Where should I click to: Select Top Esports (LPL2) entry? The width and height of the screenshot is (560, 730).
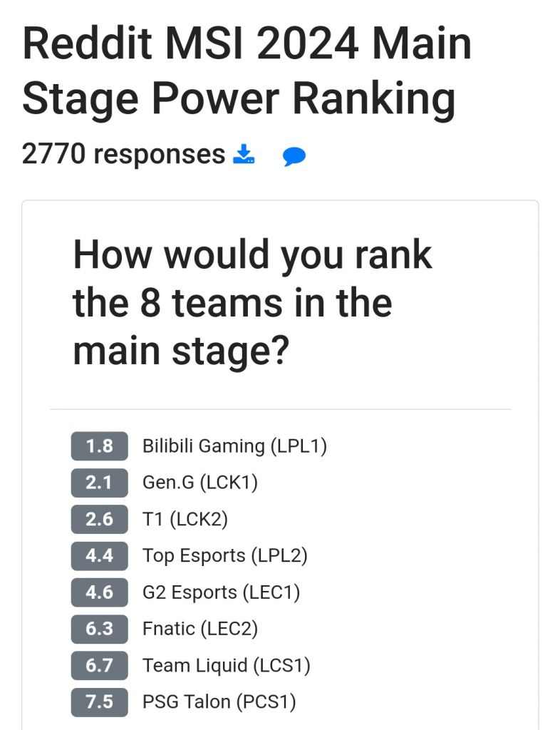click(225, 555)
